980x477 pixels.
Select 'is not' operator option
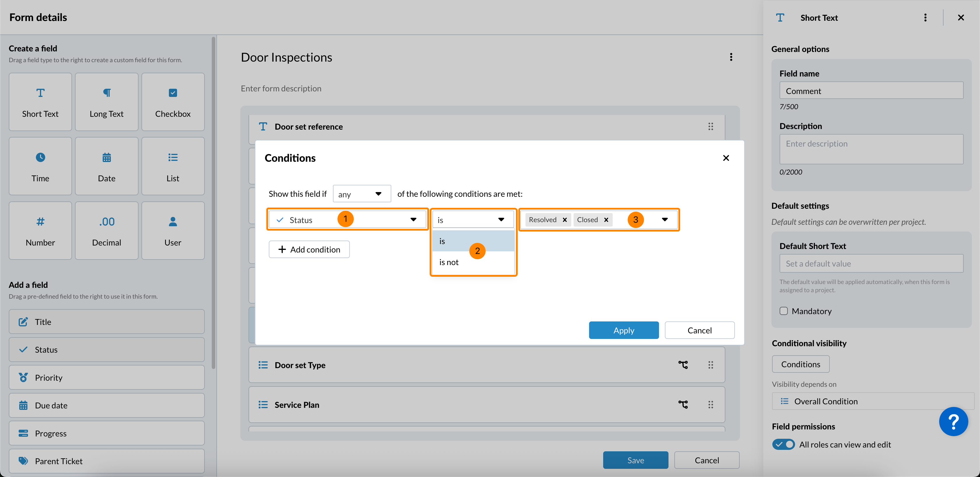[449, 262]
